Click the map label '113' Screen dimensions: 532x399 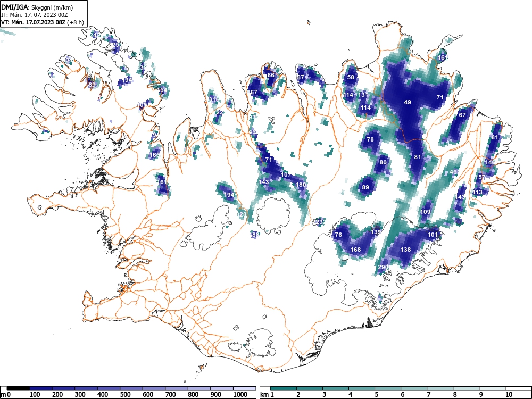tap(477, 192)
